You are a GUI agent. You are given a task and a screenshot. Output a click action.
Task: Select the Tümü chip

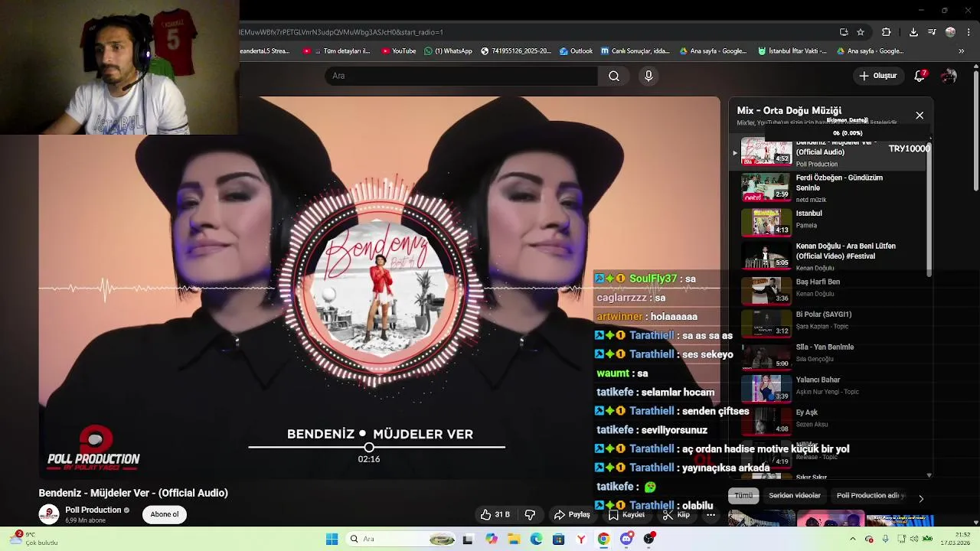743,495
